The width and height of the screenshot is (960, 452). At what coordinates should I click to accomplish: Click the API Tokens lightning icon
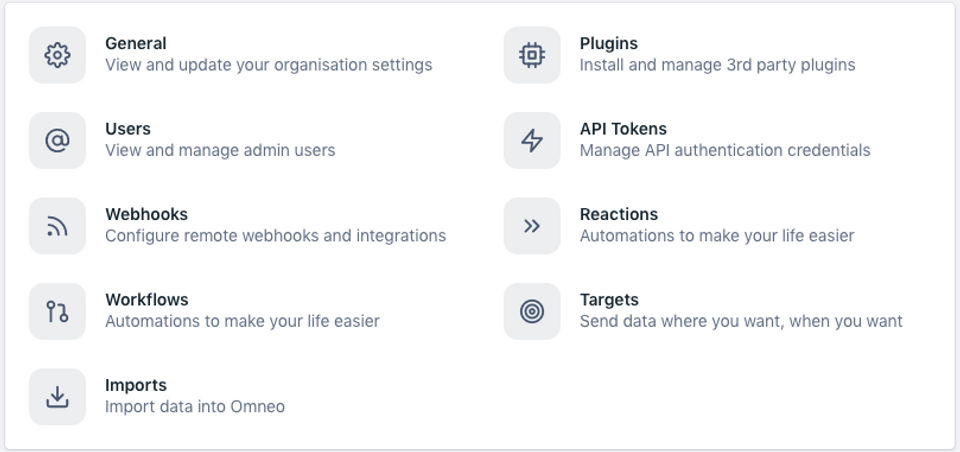tap(532, 140)
